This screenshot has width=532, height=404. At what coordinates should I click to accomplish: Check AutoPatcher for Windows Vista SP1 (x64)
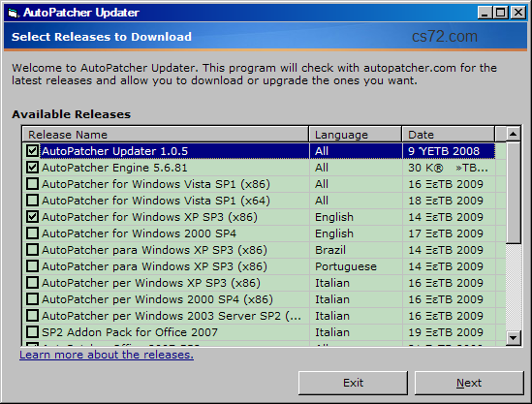[x=33, y=201]
